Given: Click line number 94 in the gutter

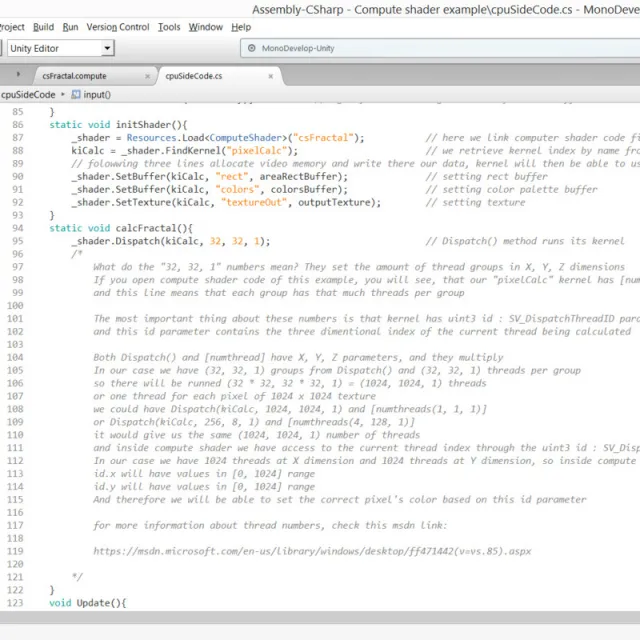Looking at the screenshot, I should click(x=18, y=228).
